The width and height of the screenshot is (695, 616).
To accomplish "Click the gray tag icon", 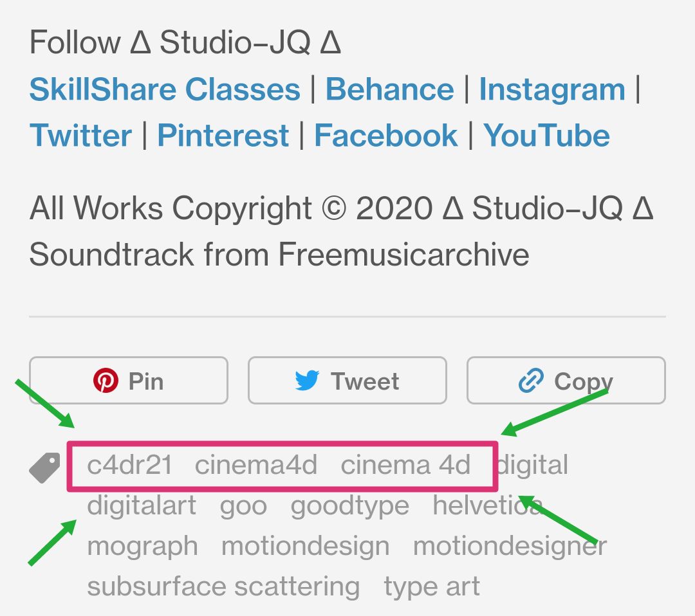I will 45,467.
